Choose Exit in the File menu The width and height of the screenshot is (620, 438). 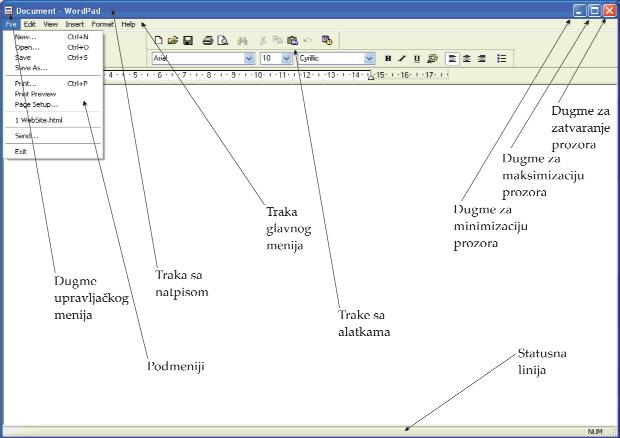pos(53,151)
